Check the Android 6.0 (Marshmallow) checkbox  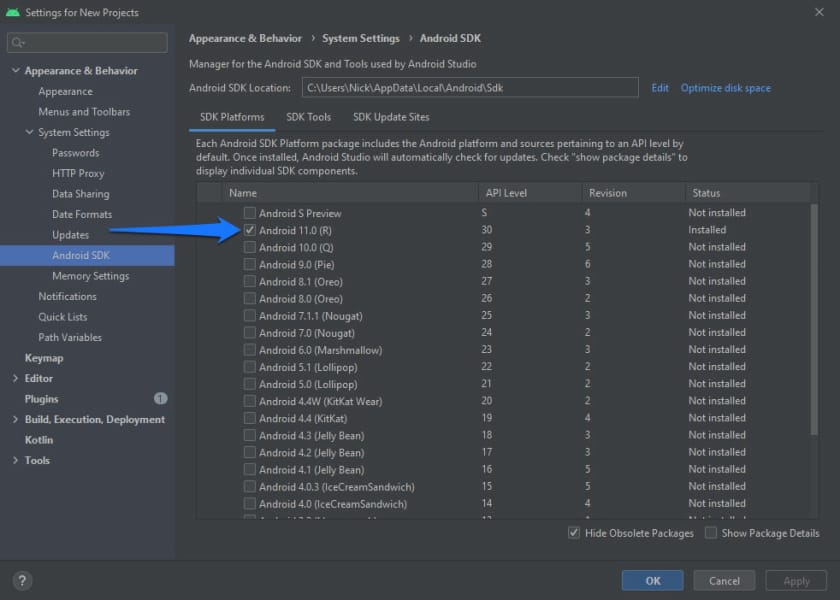[250, 350]
